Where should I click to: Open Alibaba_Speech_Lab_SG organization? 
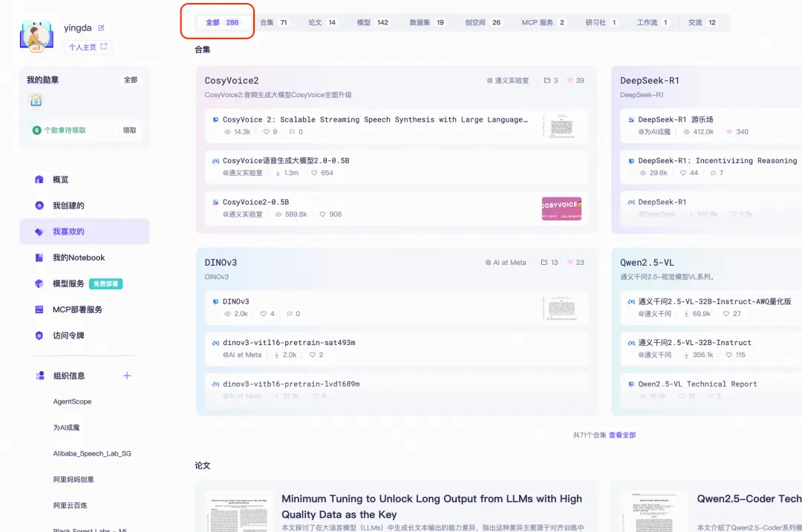point(92,454)
